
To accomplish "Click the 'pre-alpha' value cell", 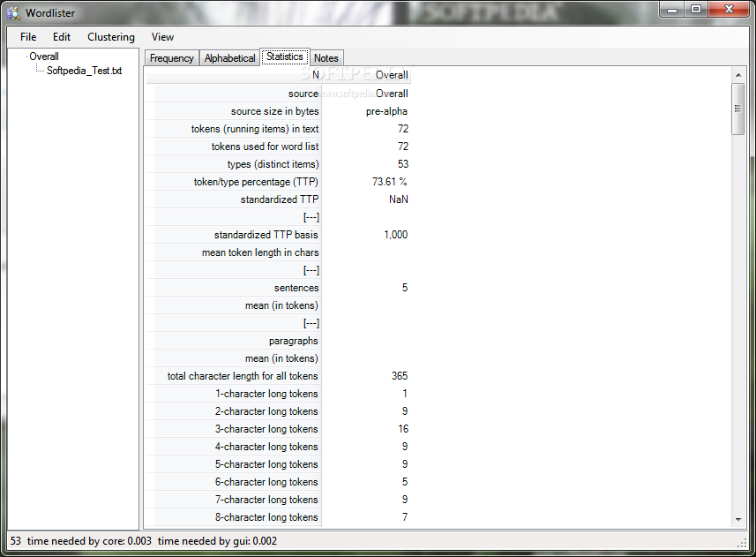I will [x=386, y=111].
